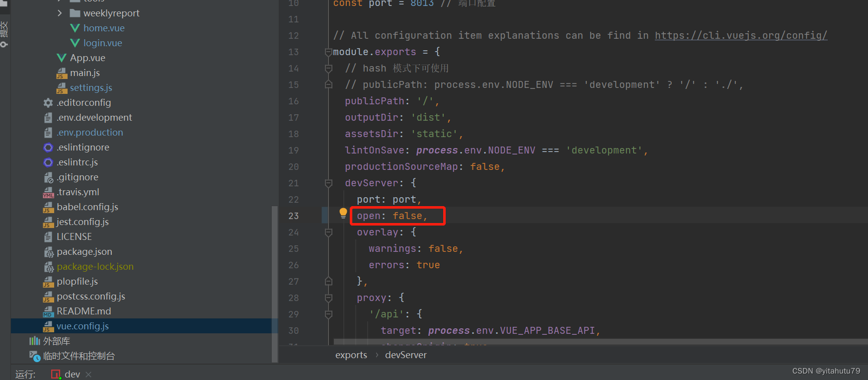This screenshot has height=380, width=868.
Task: Click the YML icon of .travis.yml
Action: [x=48, y=192]
